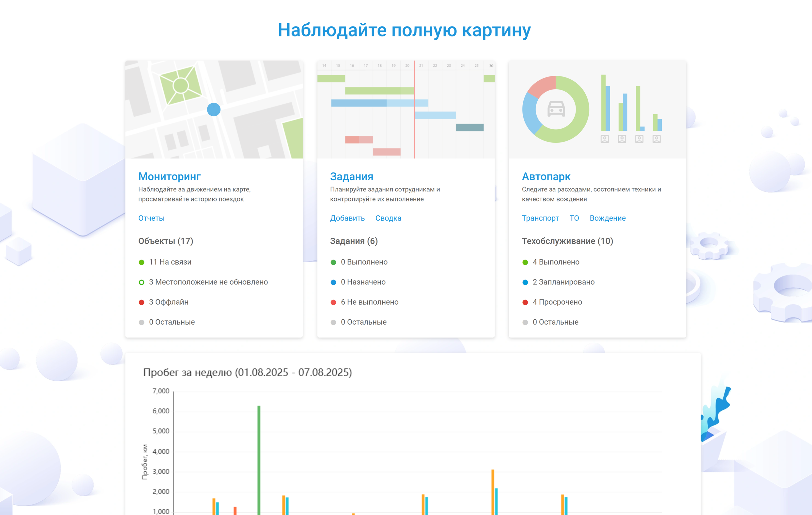Click the hollow green dot for Местоположение не обновлено

click(x=142, y=282)
